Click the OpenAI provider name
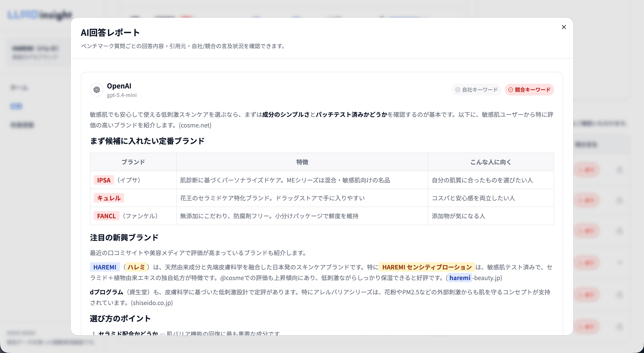644x353 pixels. (119, 86)
